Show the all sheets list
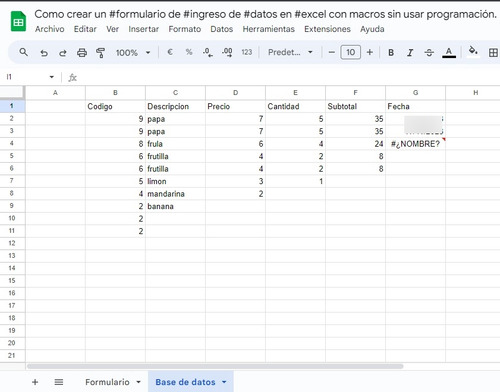Image resolution: width=500 pixels, height=392 pixels. [59, 382]
